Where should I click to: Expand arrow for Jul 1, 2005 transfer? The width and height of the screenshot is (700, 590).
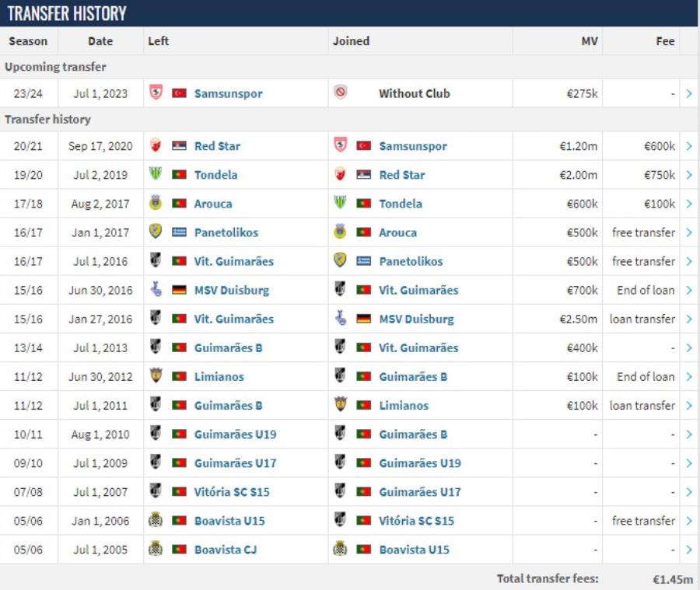pos(689,550)
